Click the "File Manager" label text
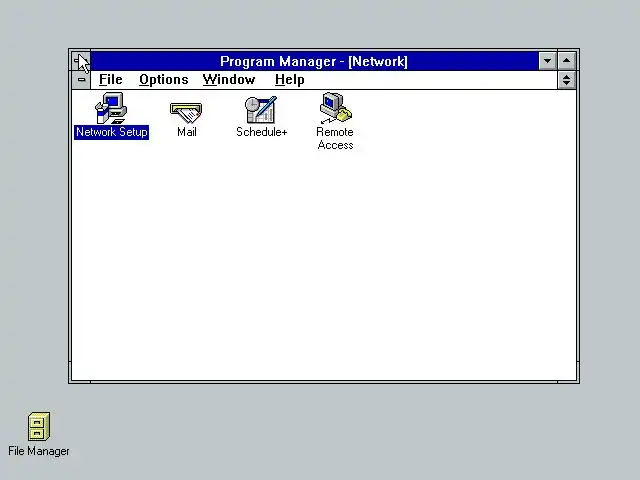 [39, 451]
